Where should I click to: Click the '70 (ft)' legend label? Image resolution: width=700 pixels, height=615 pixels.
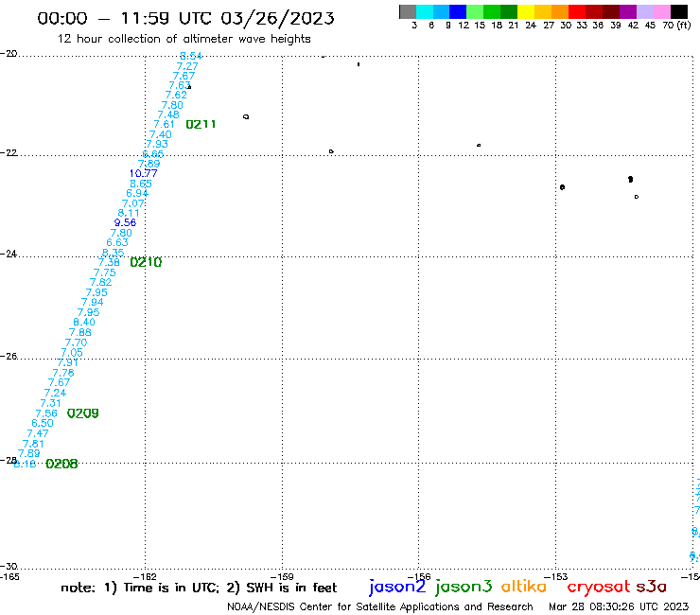(x=676, y=26)
